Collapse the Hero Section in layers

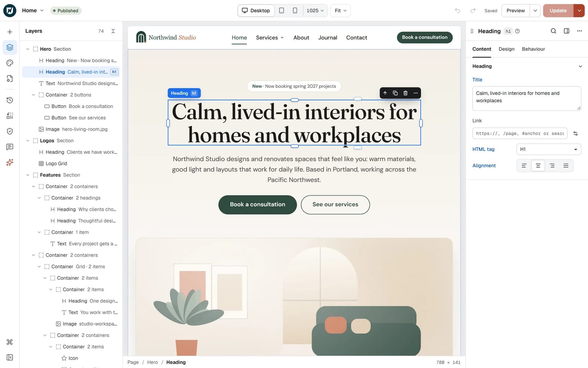point(28,49)
